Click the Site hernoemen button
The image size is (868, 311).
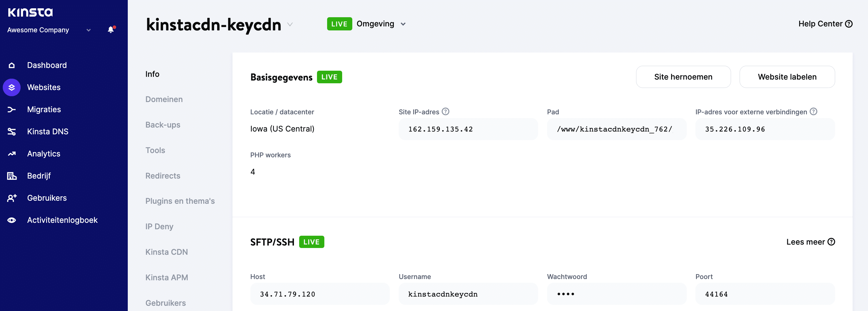point(683,77)
